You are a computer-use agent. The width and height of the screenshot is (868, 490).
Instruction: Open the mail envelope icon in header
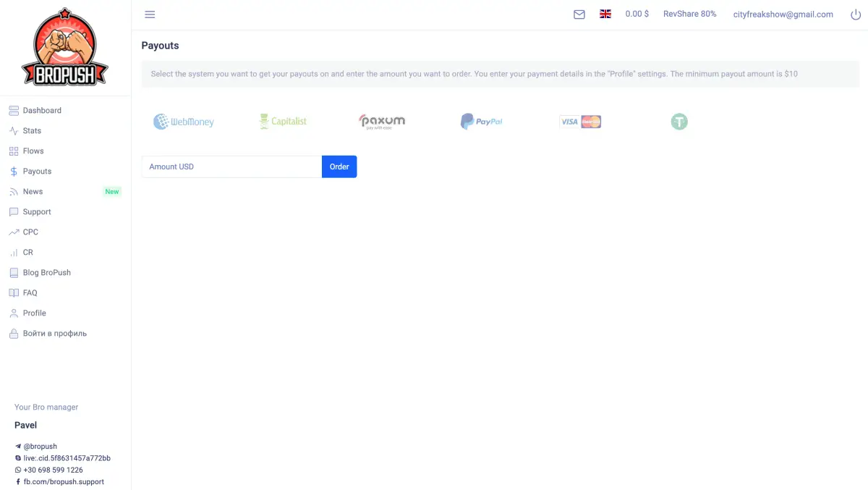[579, 14]
